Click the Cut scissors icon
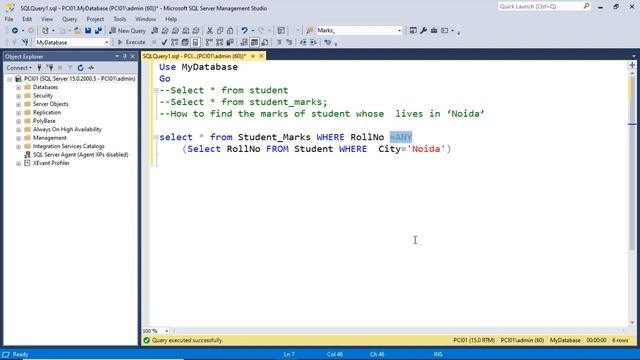 210,31
